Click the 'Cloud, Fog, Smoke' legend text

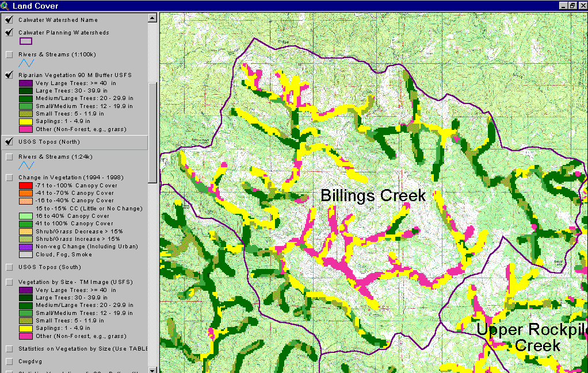64,254
